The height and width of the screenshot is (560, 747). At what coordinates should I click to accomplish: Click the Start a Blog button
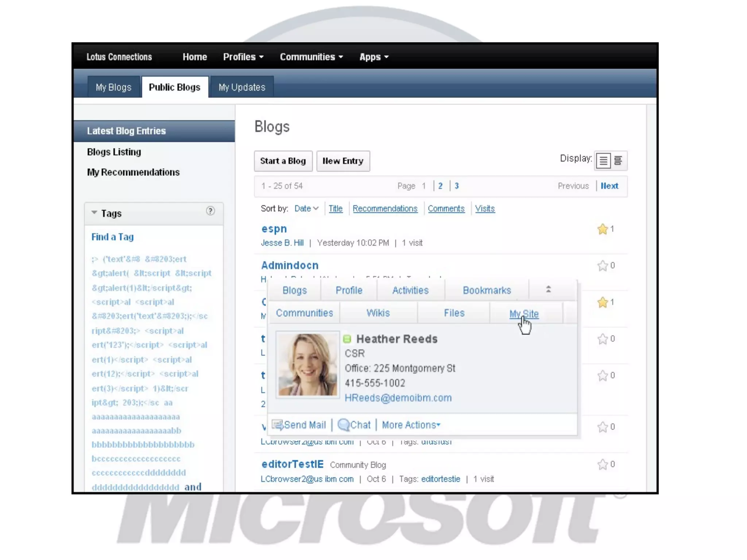pos(283,161)
